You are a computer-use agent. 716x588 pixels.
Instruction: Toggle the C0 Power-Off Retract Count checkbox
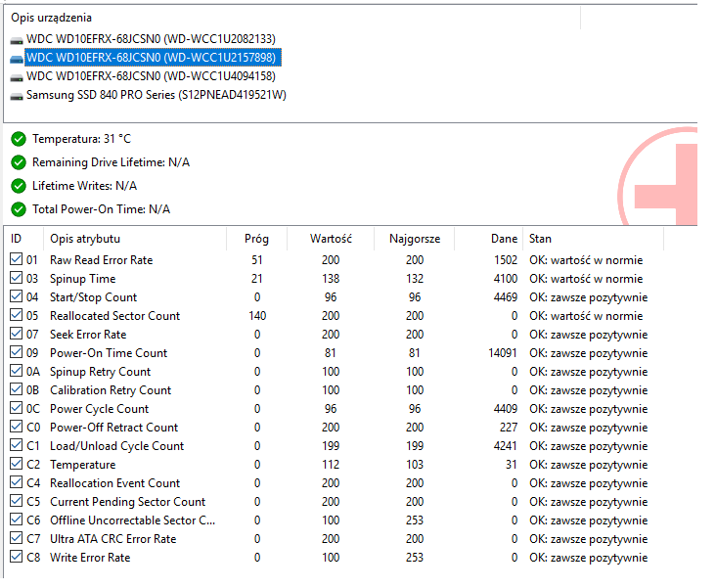(x=16, y=427)
